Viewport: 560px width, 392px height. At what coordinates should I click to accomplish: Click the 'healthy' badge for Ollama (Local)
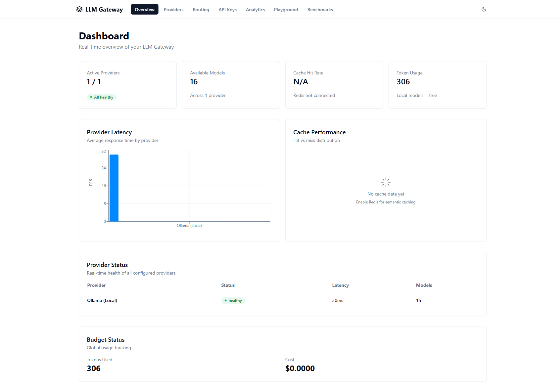pos(233,300)
